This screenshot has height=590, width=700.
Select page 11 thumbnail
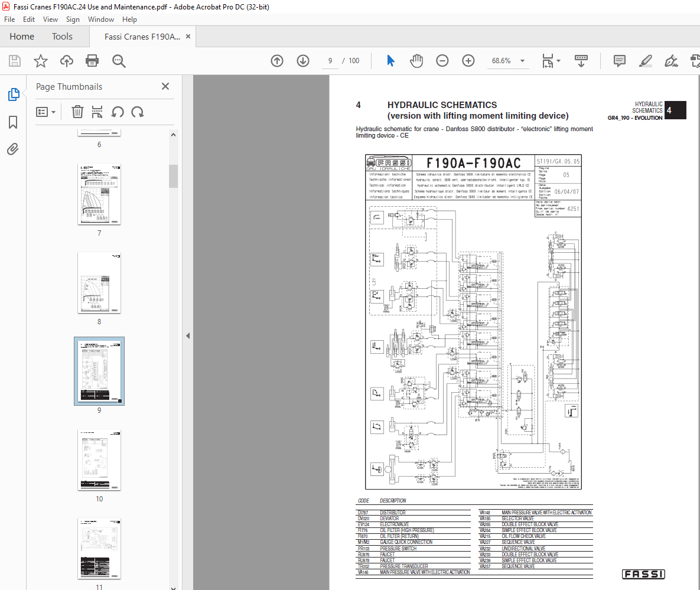click(99, 549)
